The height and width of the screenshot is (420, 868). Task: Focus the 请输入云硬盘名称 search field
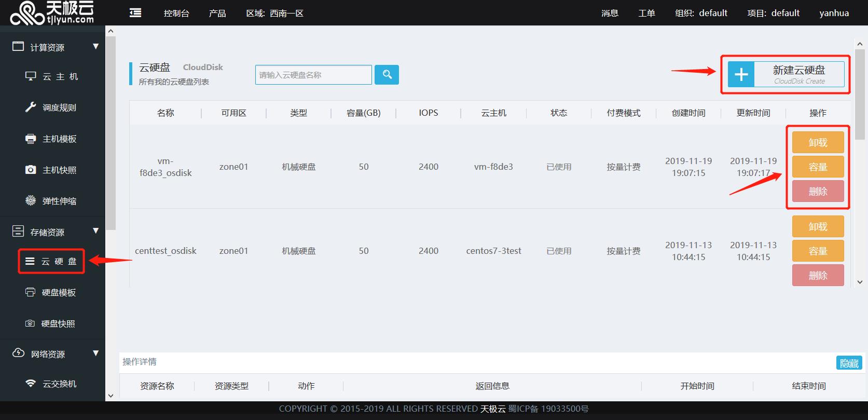[x=313, y=75]
